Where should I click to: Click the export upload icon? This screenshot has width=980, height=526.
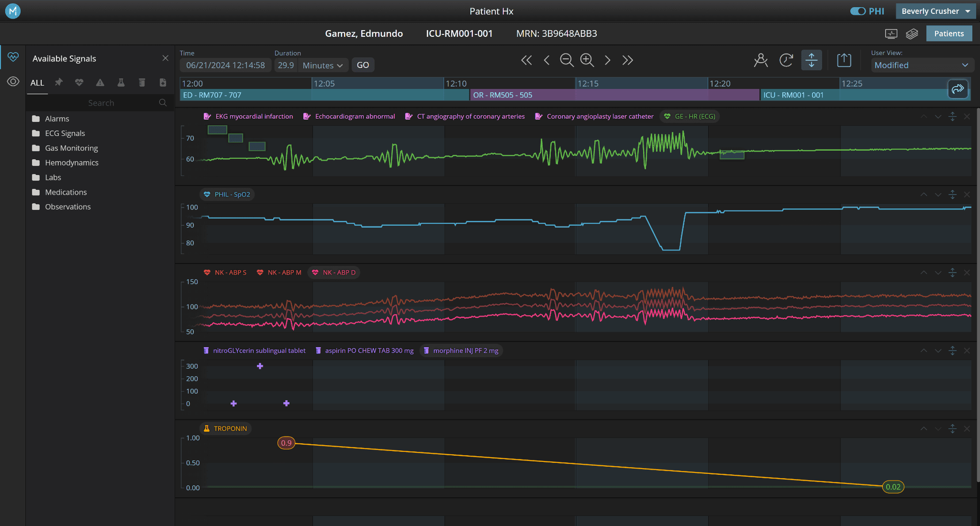coord(844,60)
